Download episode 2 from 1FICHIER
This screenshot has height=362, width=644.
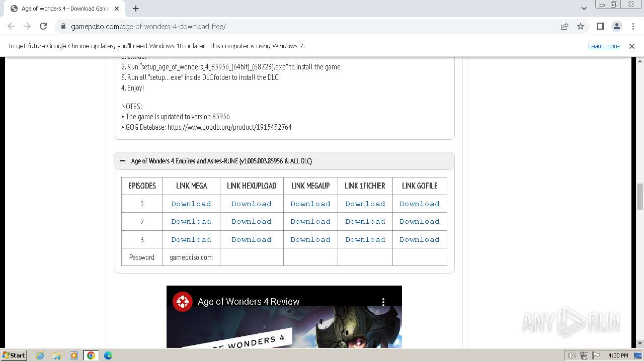[365, 221]
